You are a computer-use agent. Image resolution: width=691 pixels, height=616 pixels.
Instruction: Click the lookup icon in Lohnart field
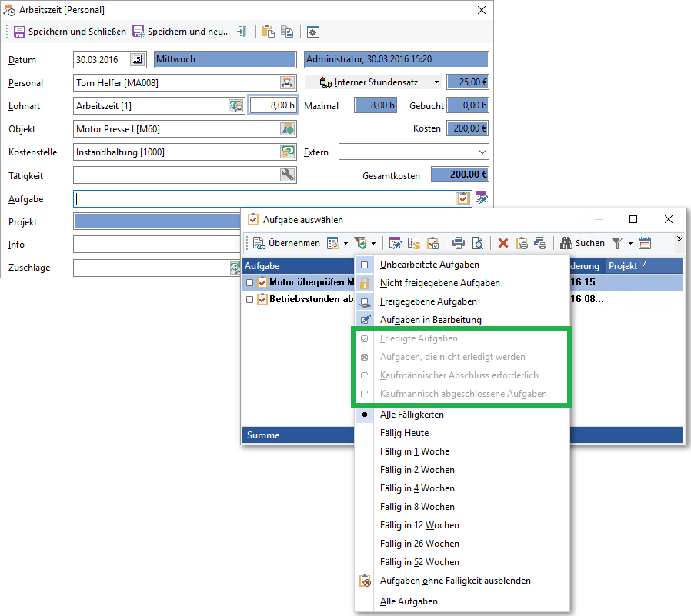pos(236,105)
